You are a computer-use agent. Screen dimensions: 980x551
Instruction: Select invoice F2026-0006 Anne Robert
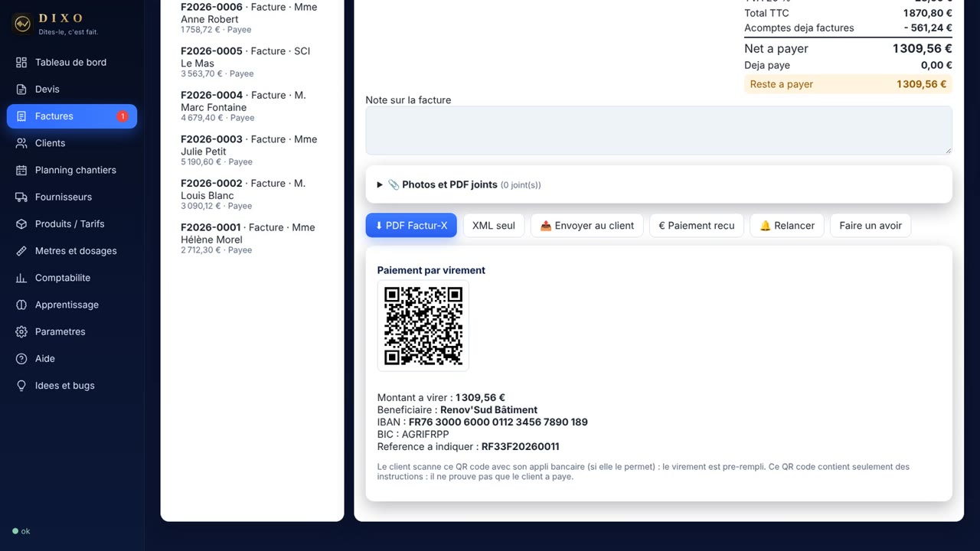(x=252, y=18)
